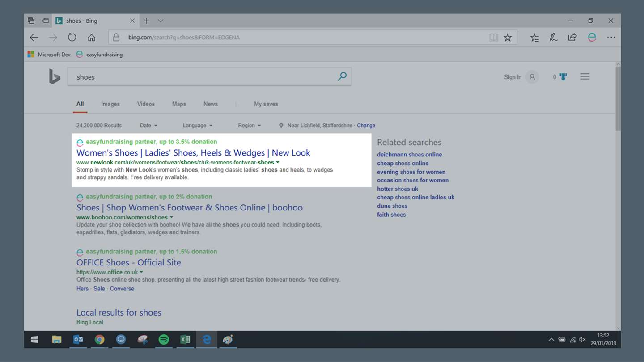The height and width of the screenshot is (362, 644).
Task: Switch to Videos tab
Action: (x=146, y=104)
